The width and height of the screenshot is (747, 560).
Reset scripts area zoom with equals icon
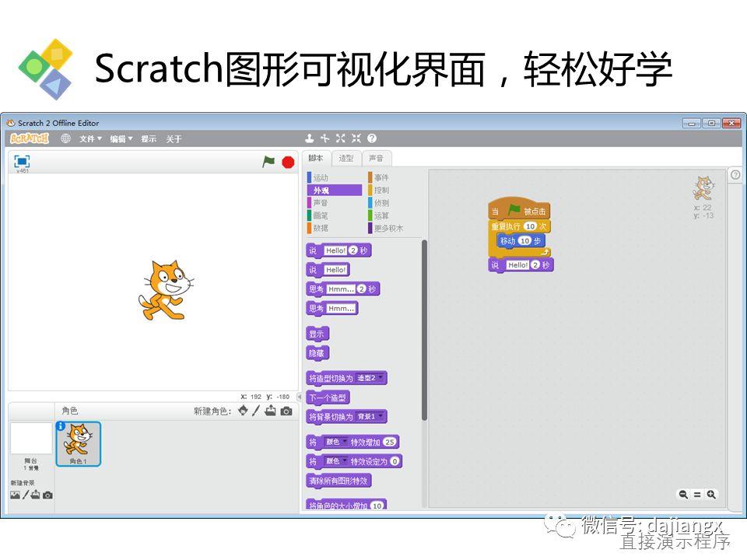pos(697,495)
